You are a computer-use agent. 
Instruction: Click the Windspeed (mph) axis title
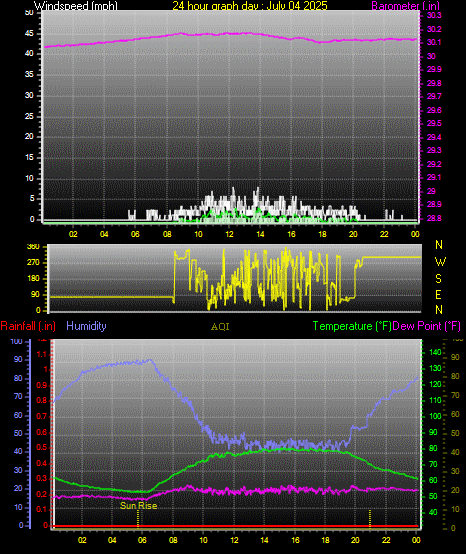click(x=76, y=6)
